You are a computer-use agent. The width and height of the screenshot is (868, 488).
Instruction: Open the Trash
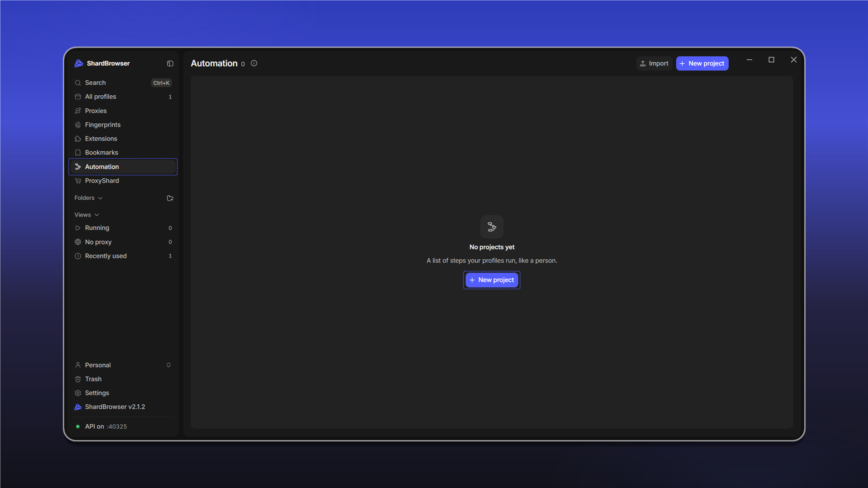click(x=123, y=379)
